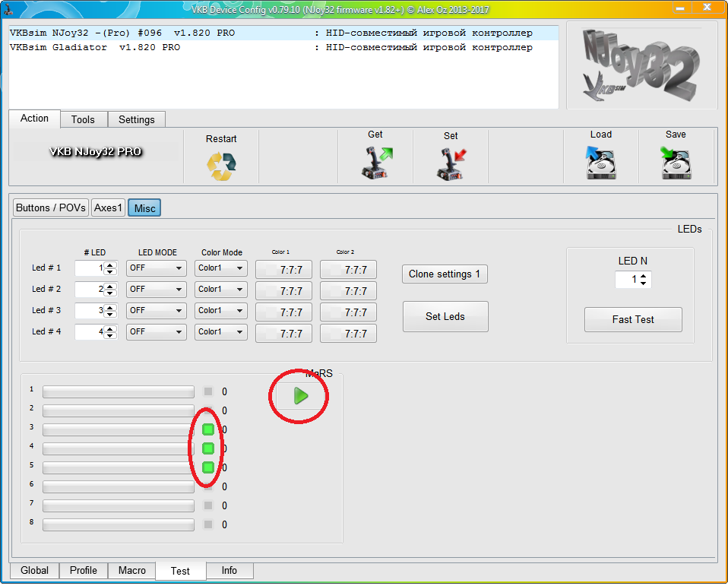The image size is (728, 586).
Task: Switch to the Axes1 tab
Action: click(108, 208)
